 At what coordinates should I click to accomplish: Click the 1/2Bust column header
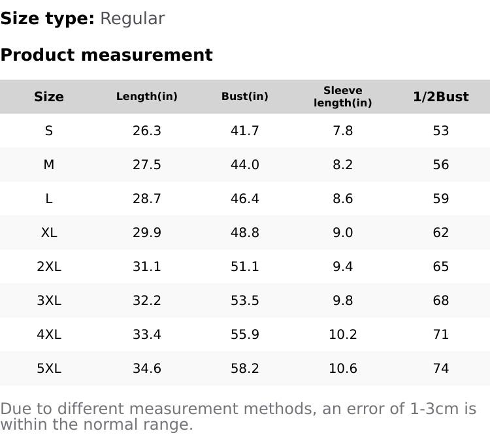[441, 97]
